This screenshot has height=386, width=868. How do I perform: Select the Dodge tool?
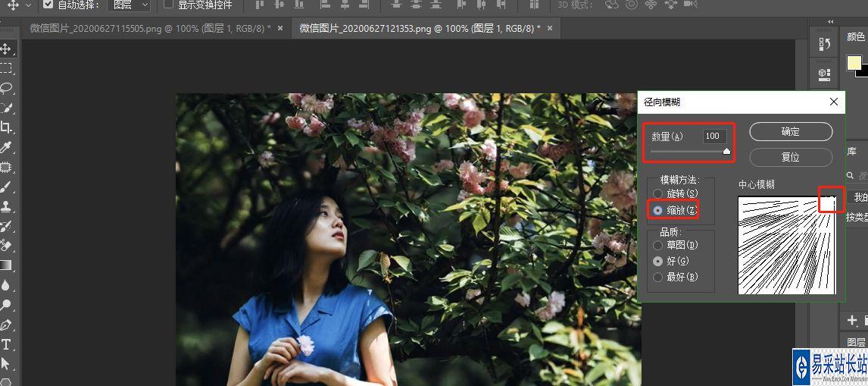coord(6,304)
